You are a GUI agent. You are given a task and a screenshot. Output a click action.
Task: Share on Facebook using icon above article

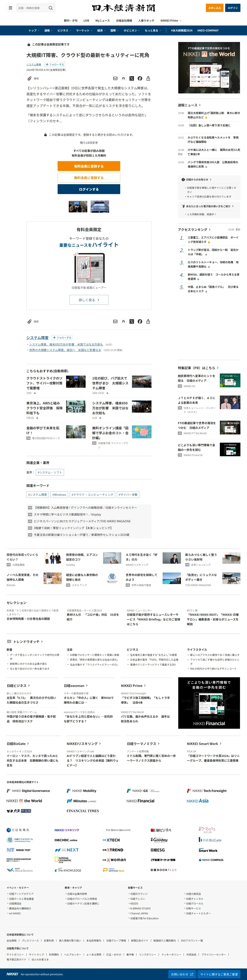point(140,78)
